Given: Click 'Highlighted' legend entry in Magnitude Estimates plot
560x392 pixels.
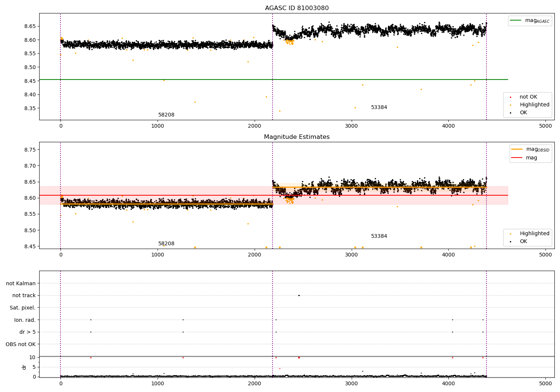Looking at the screenshot, I should 535,234.
